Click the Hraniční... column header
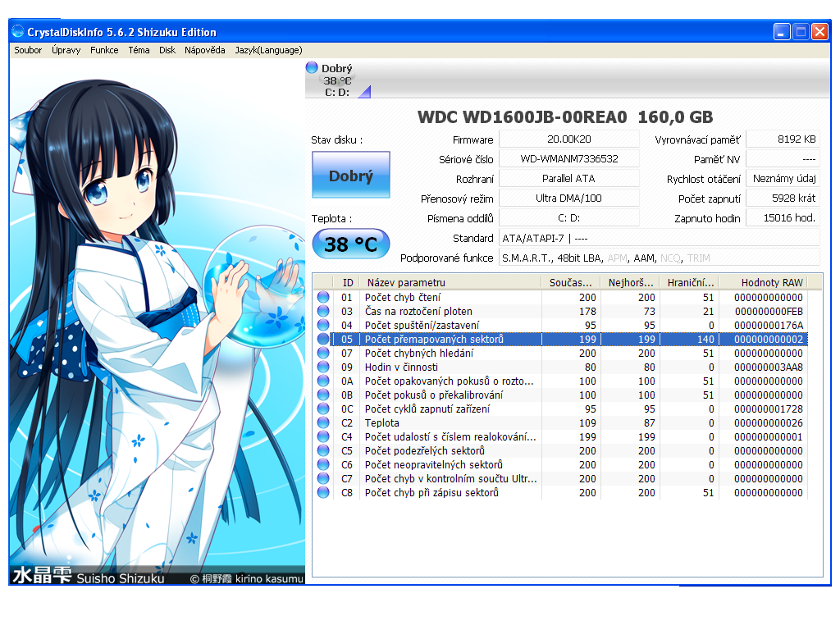 click(x=689, y=282)
